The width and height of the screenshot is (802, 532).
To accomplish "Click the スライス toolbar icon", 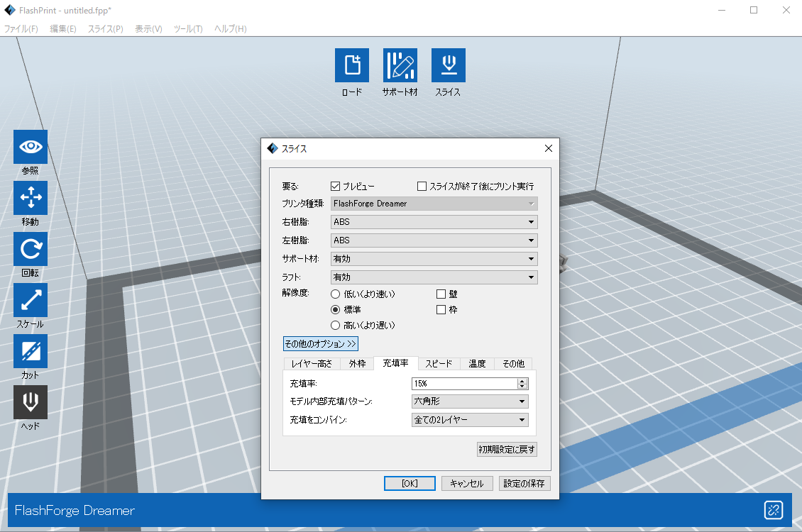I will click(449, 65).
